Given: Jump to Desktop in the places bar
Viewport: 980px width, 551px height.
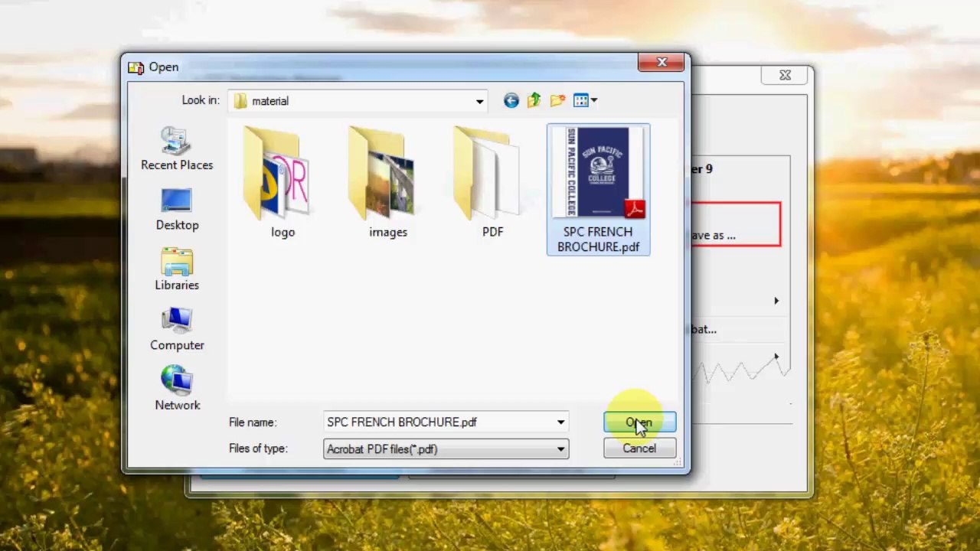Looking at the screenshot, I should (177, 210).
